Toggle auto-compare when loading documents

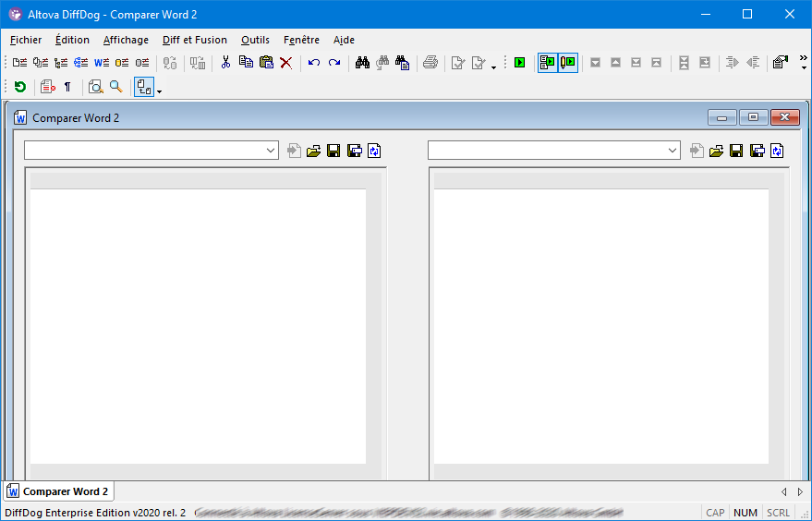(x=548, y=63)
